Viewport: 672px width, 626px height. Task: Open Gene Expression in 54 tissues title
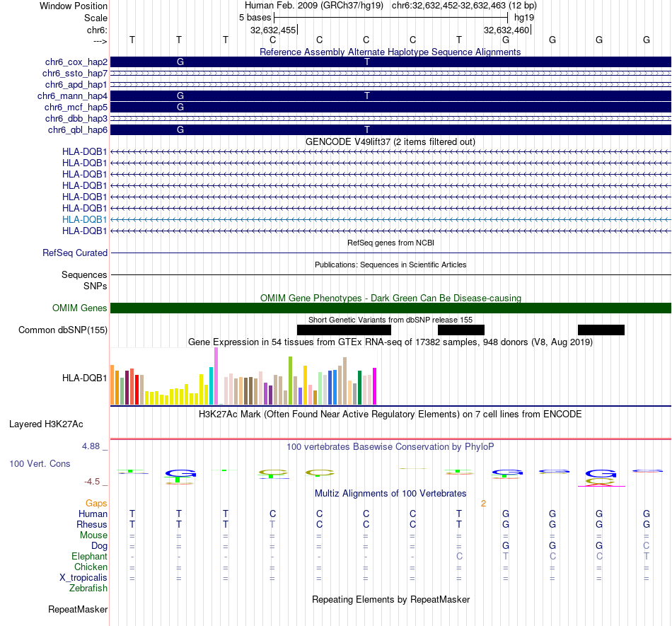pyautogui.click(x=390, y=342)
